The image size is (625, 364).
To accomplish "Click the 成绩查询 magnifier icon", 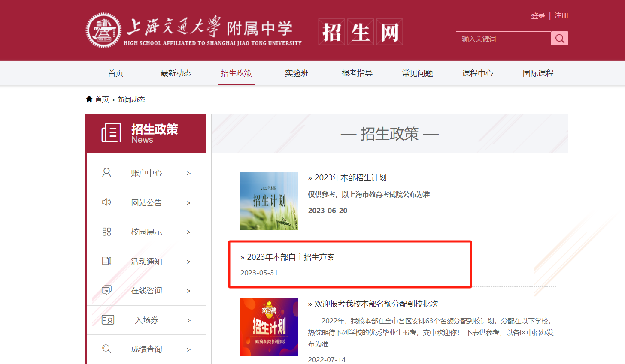I will (x=106, y=349).
